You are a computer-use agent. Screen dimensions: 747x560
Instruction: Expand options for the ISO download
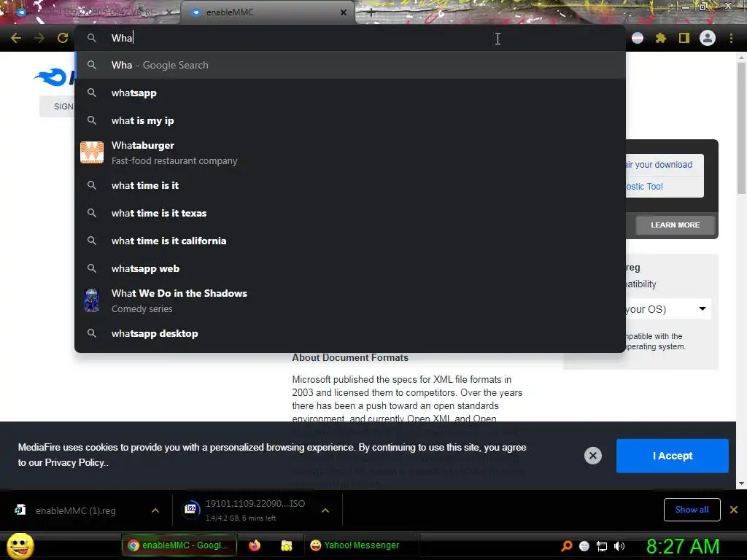[x=325, y=510]
